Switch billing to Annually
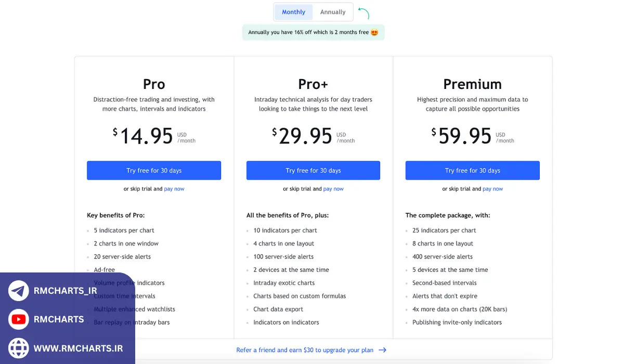This screenshot has height=364, width=624. tap(333, 12)
